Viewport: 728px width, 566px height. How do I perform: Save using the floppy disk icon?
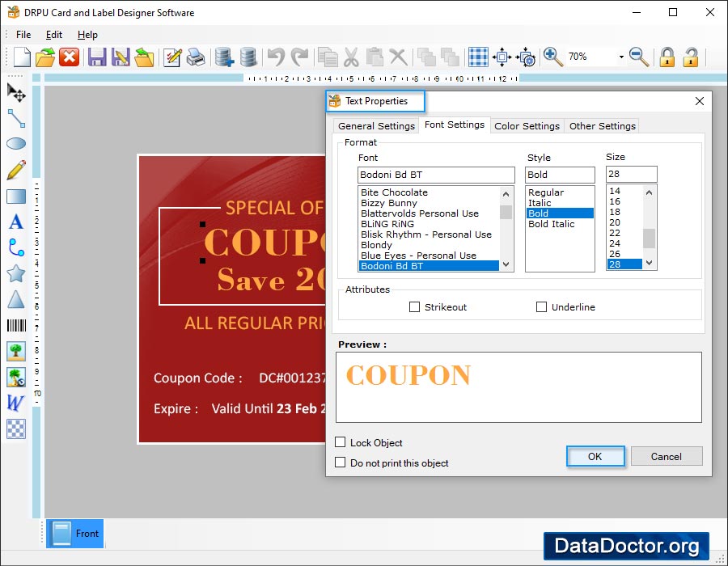[x=97, y=57]
